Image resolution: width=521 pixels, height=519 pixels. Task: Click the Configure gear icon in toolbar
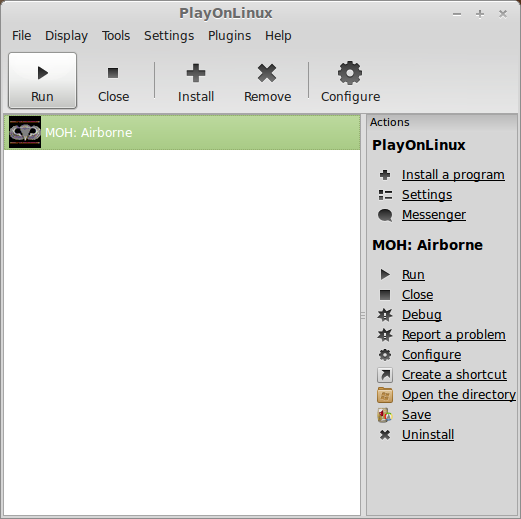pos(350,73)
